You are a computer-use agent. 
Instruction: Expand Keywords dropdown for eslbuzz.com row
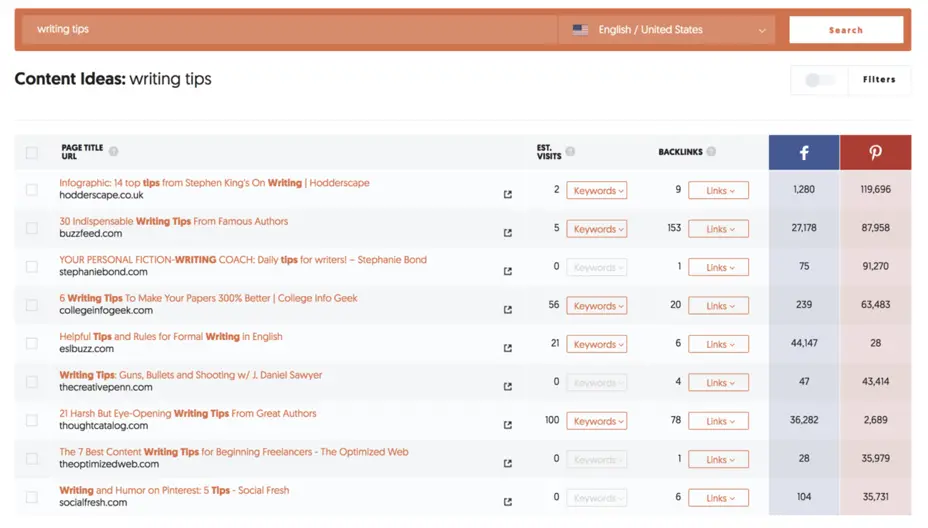(597, 345)
